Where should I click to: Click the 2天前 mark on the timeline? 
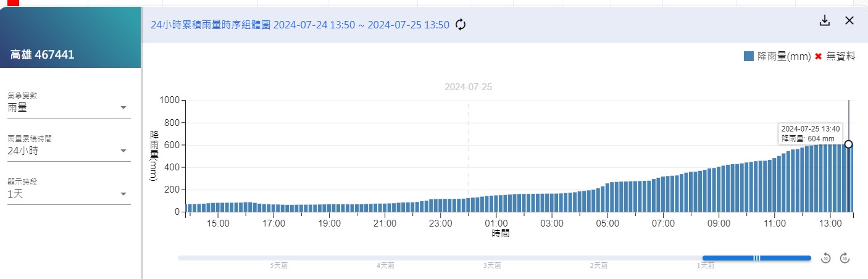[599, 265]
